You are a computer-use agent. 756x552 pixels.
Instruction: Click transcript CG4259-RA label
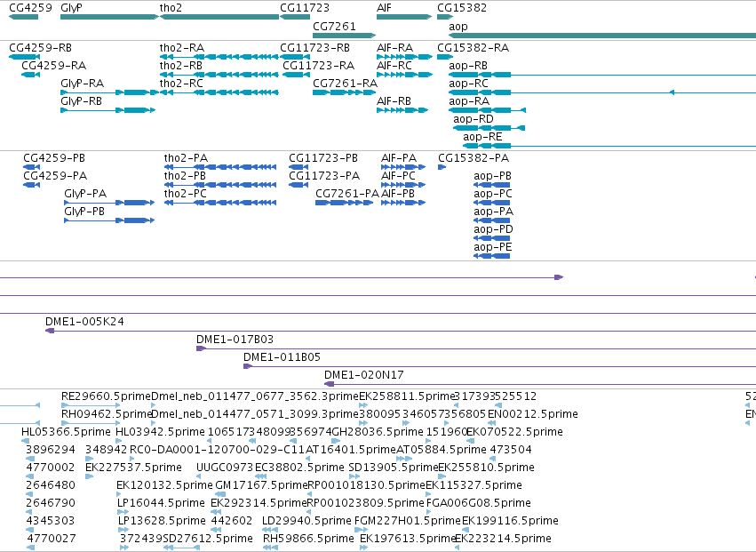point(54,66)
